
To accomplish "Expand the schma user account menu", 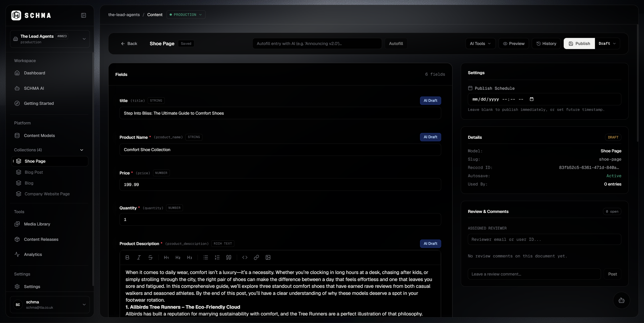I will 50,304.
